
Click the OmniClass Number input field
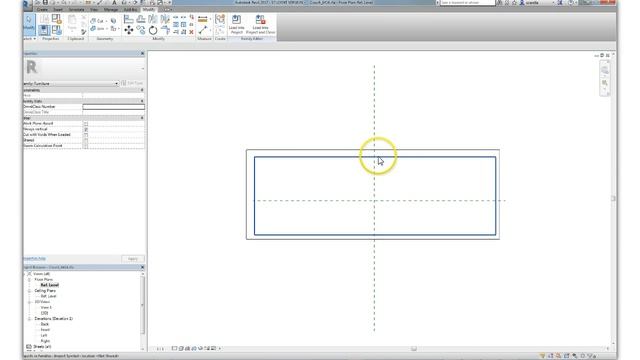[x=113, y=107]
